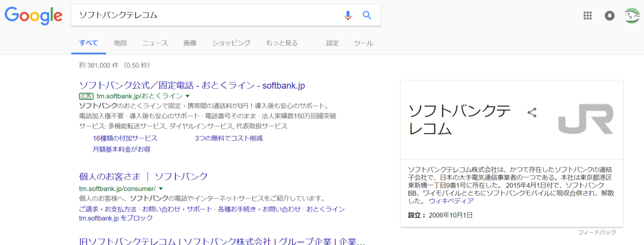Open result 旧ソフトバンクテレコム | ソフトバンク株式会社
Image resolution: width=644 pixels, height=245 pixels.
222,241
